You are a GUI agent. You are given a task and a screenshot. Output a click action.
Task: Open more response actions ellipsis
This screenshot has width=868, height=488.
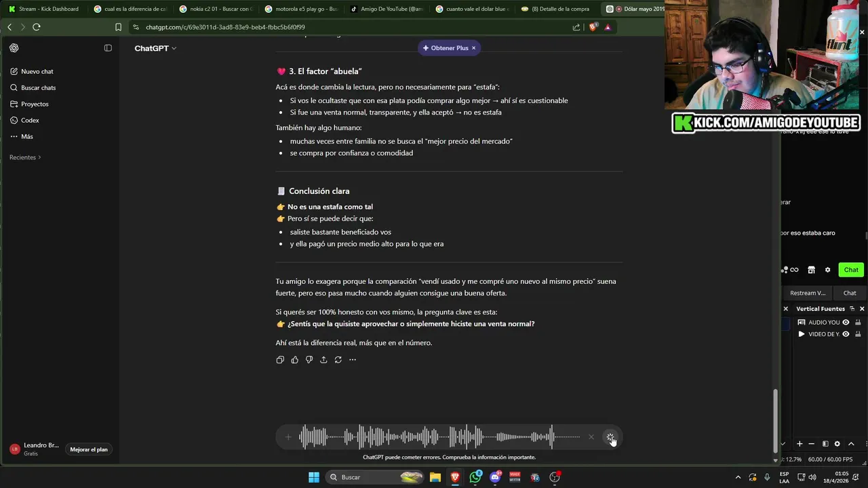(x=353, y=360)
